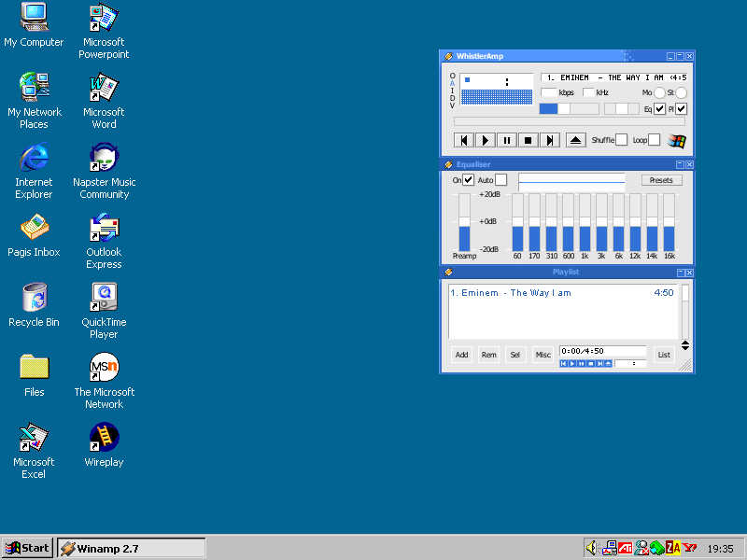Click the playlist Add button
Image resolution: width=747 pixels, height=560 pixels.
pos(461,355)
